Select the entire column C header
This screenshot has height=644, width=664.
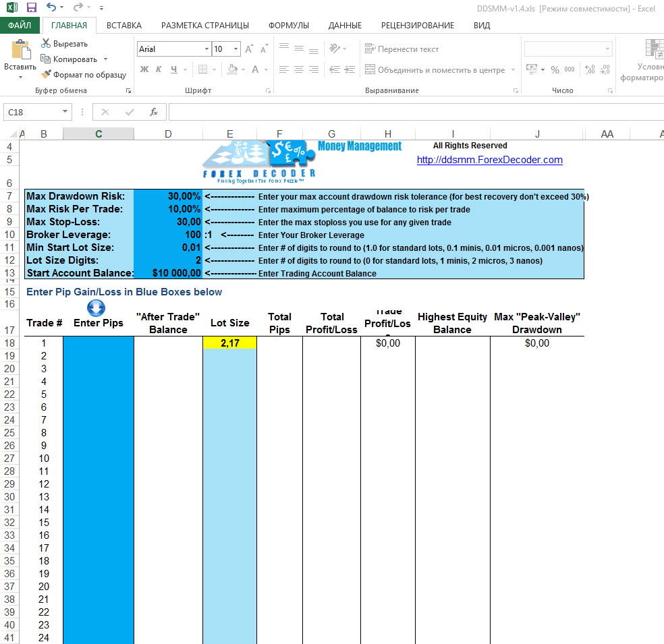(99, 134)
